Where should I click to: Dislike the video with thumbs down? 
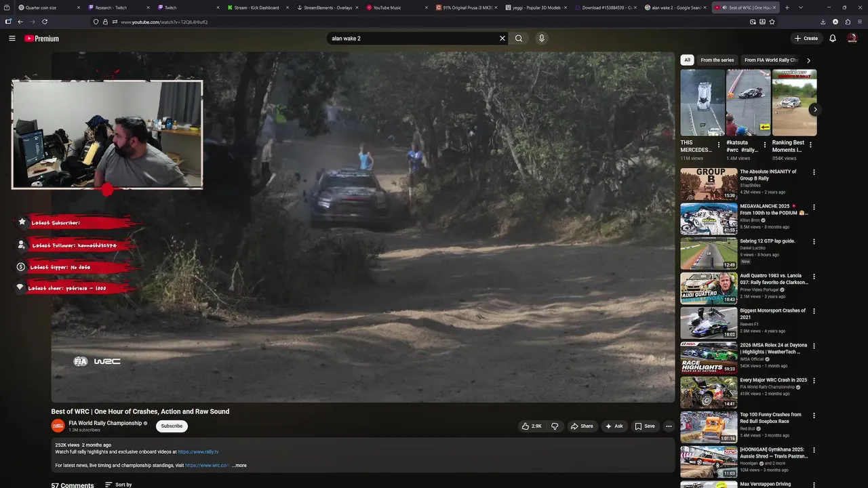[555, 426]
